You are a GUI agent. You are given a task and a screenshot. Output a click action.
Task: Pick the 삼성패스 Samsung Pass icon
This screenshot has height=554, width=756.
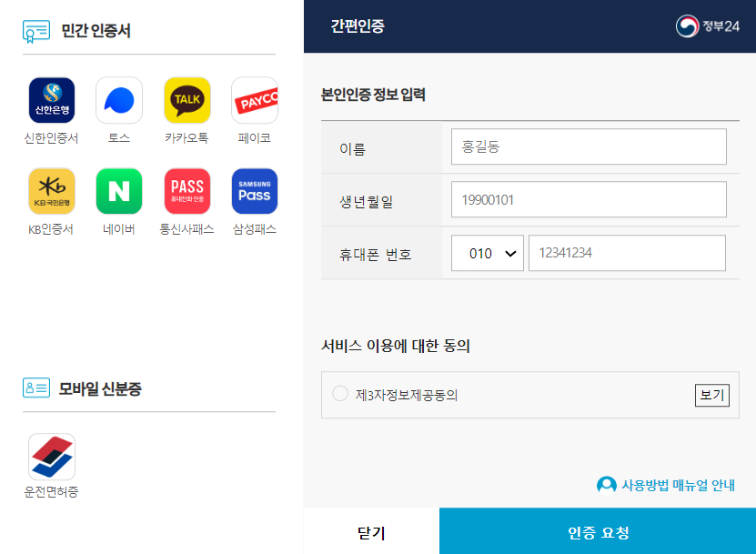coord(255,191)
